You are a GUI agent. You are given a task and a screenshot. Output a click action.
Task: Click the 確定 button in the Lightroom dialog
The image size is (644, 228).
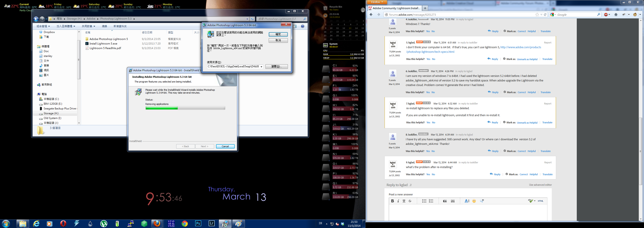tap(278, 35)
